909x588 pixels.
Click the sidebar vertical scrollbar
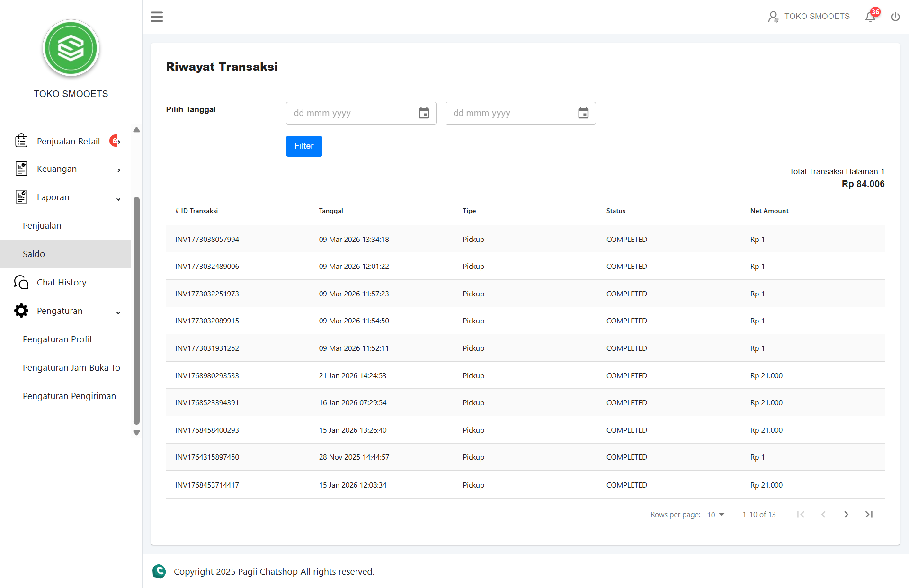point(136,310)
